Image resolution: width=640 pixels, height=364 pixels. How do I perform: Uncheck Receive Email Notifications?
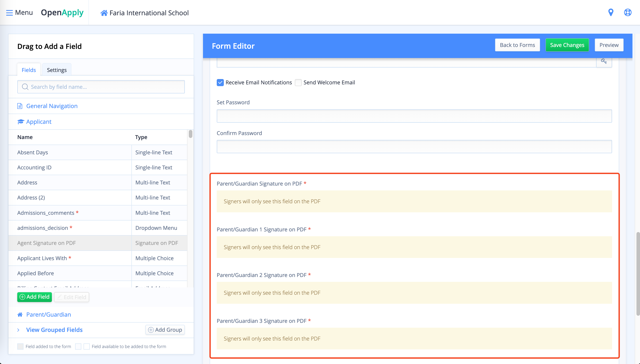pos(220,83)
